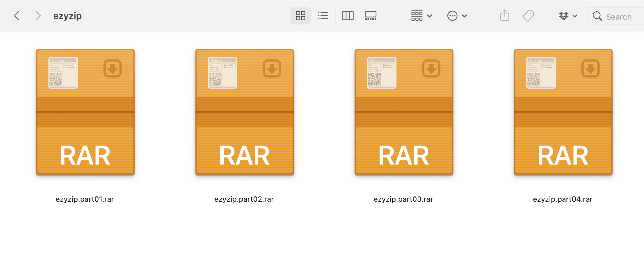Select the ezyzip.part03.rar archive icon
Viewport: 644px width, 263px height.
pos(404,112)
